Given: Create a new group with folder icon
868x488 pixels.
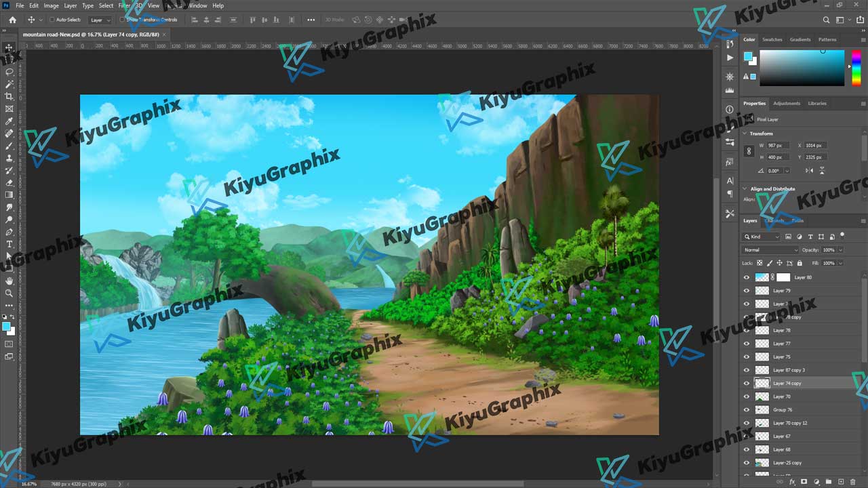Looking at the screenshot, I should (828, 481).
